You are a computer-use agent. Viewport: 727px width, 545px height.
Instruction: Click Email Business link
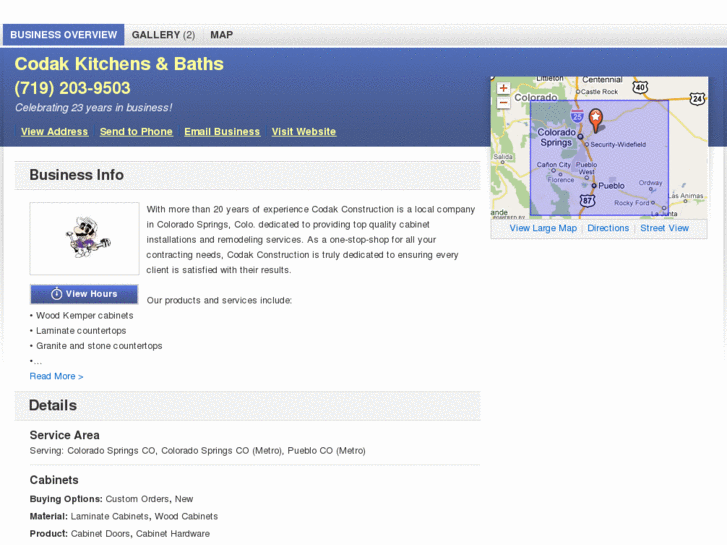pyautogui.click(x=222, y=132)
